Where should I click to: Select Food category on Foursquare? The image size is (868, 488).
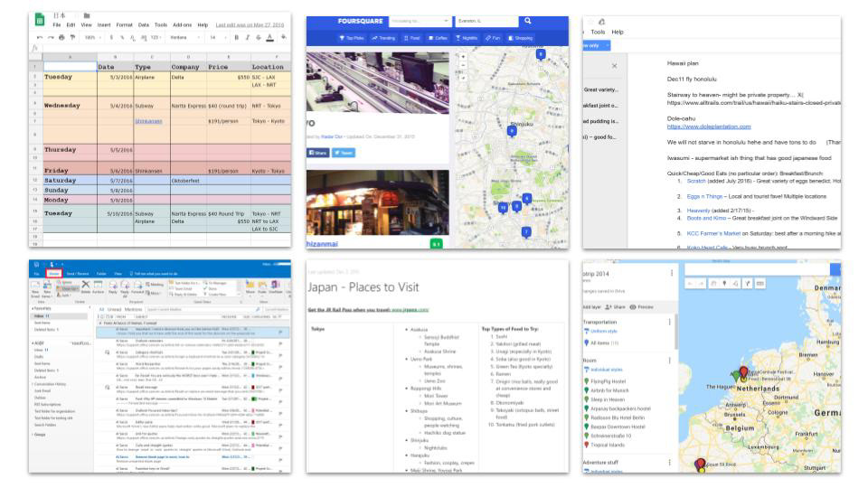[412, 38]
